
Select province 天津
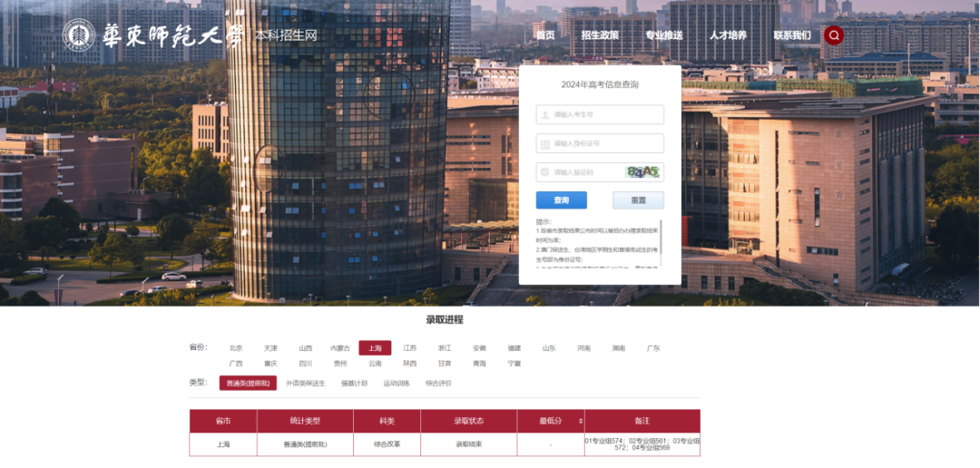(270, 348)
